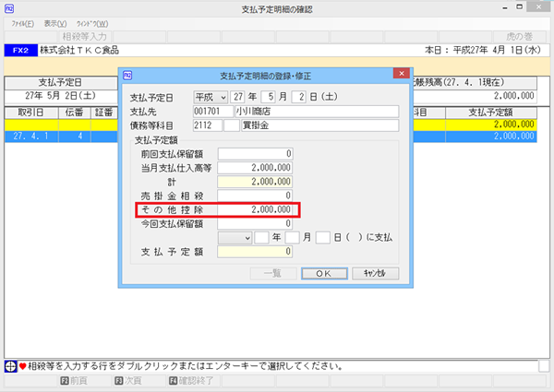Click the year field showing 27
554x392 pixels.
[x=238, y=97]
